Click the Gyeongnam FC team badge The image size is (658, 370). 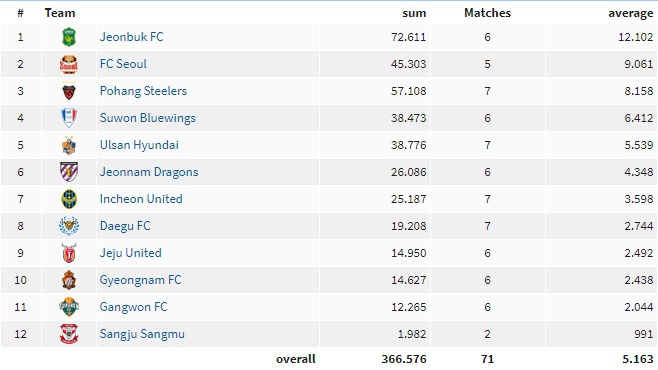coord(69,280)
